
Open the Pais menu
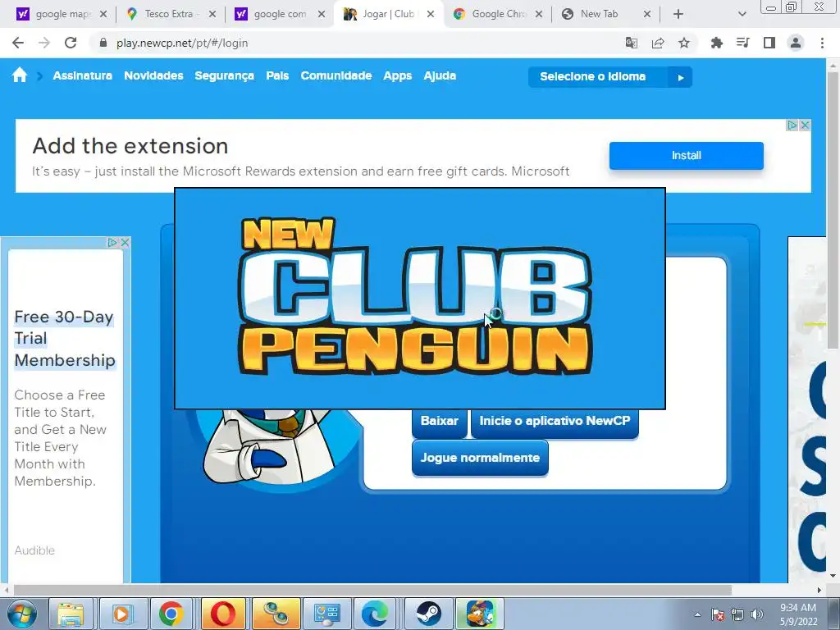tap(277, 75)
